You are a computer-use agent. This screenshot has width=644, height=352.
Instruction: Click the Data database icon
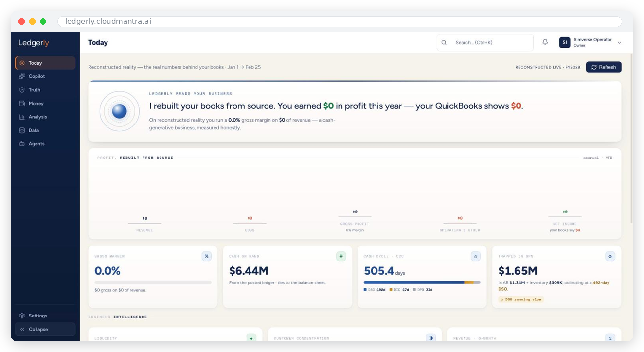click(22, 130)
